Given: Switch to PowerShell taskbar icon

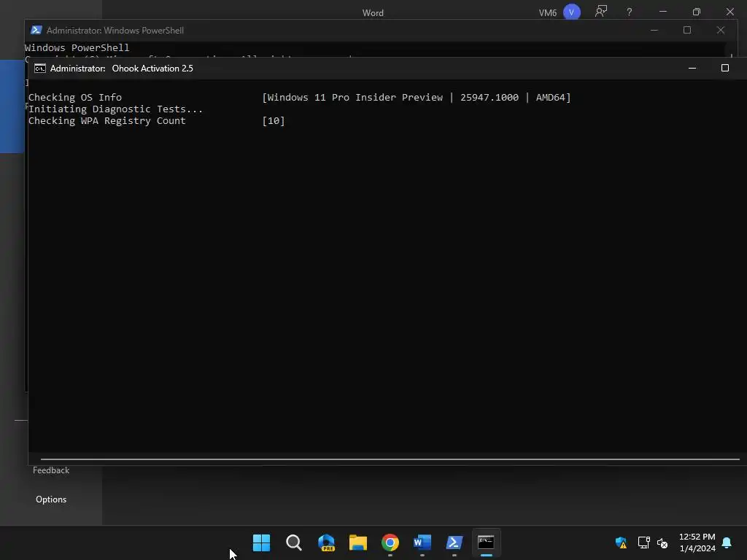Looking at the screenshot, I should coord(454,542).
